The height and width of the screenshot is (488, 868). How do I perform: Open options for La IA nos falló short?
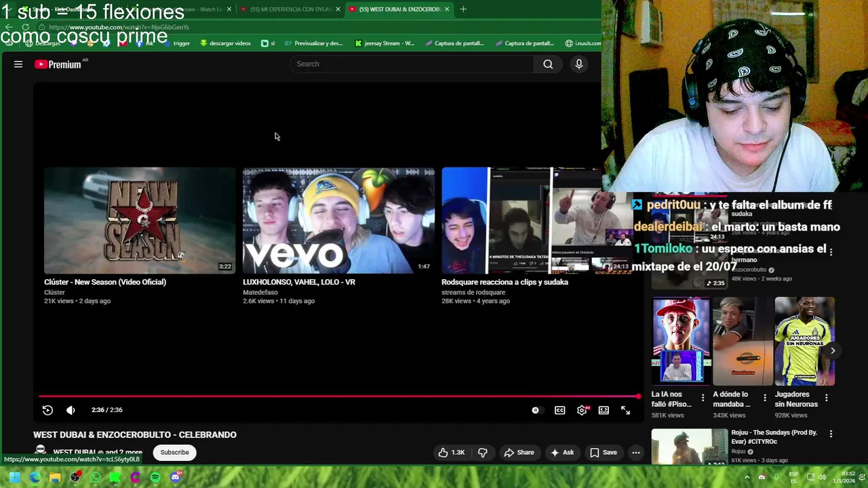click(703, 399)
